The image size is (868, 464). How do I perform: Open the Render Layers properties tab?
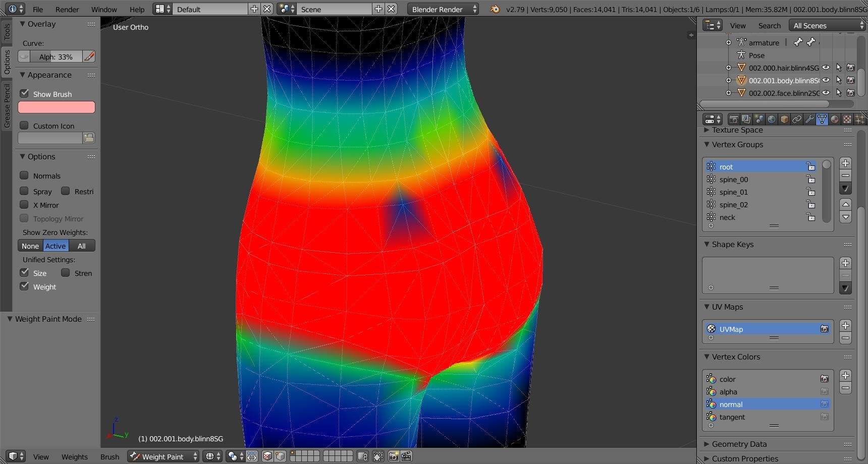click(x=746, y=120)
